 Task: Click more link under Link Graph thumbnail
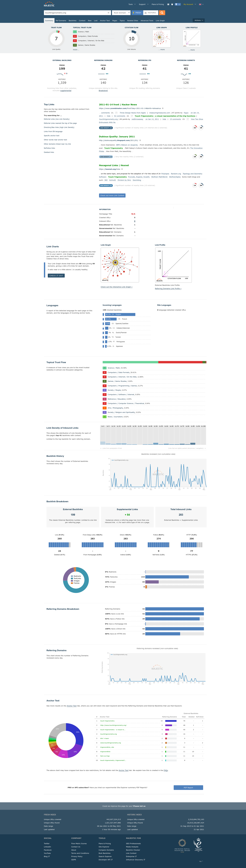[162, 50]
